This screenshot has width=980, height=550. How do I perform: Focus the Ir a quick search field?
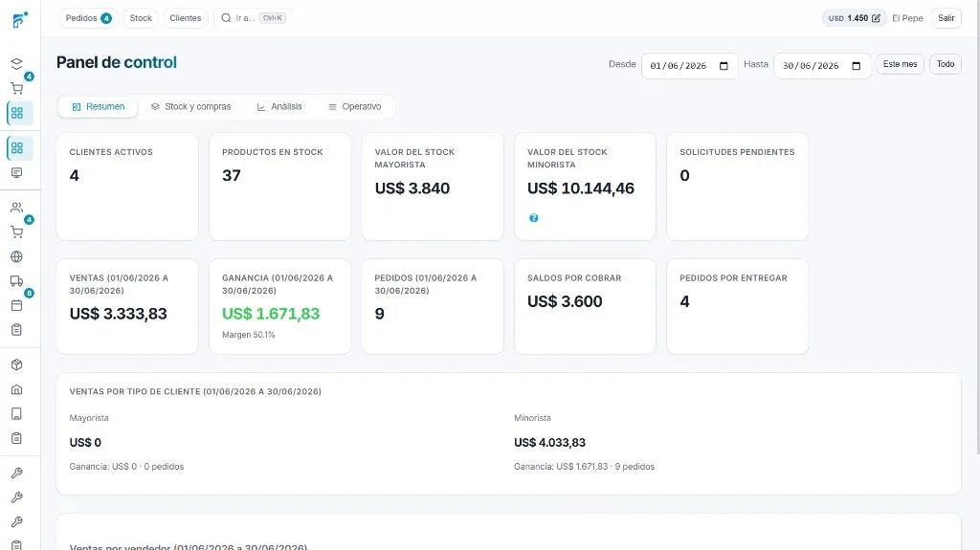[x=253, y=18]
